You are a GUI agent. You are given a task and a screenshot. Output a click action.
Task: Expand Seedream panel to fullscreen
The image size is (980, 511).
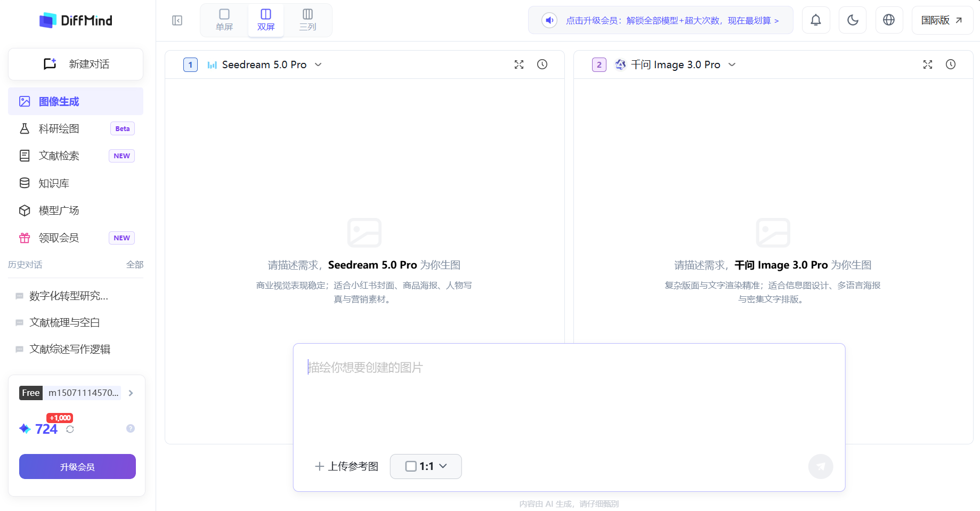pyautogui.click(x=519, y=64)
